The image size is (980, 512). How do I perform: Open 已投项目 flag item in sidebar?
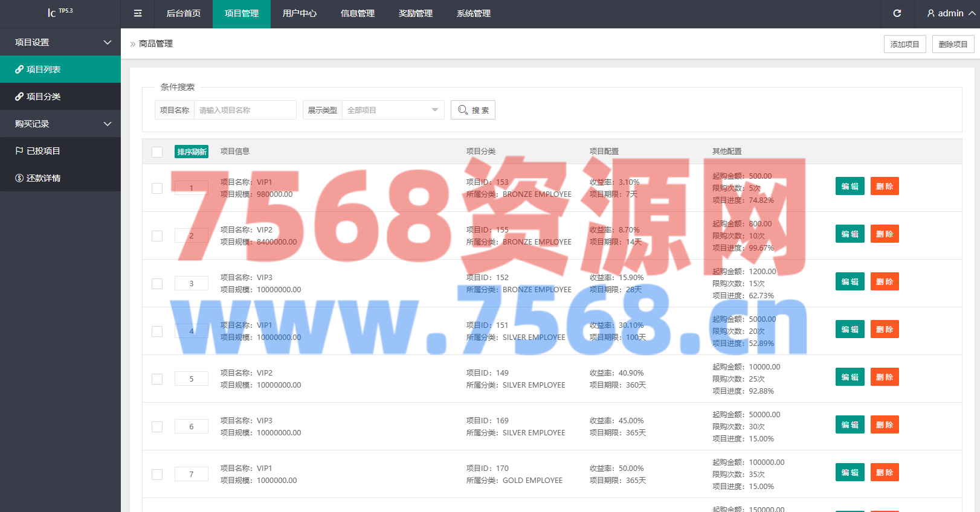[60, 151]
